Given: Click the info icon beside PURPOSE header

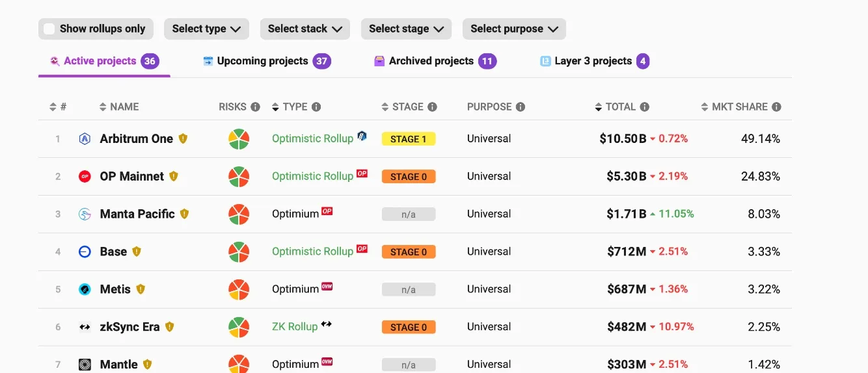Looking at the screenshot, I should point(521,107).
